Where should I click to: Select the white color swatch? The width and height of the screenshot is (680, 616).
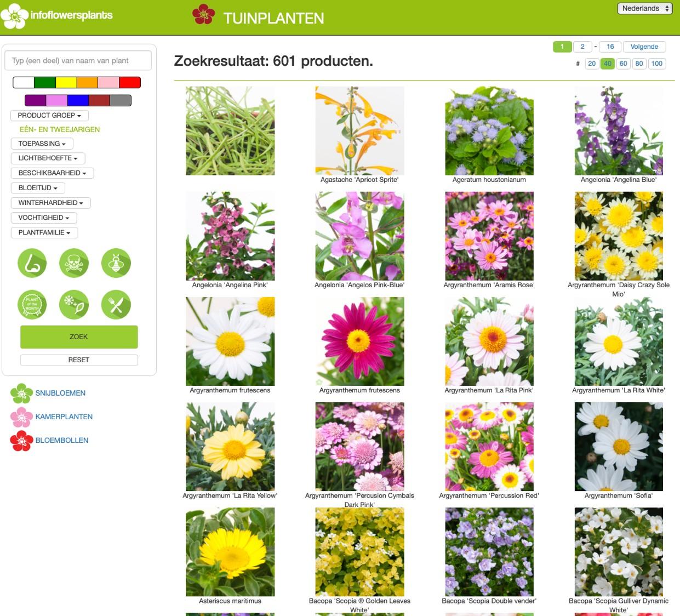24,83
